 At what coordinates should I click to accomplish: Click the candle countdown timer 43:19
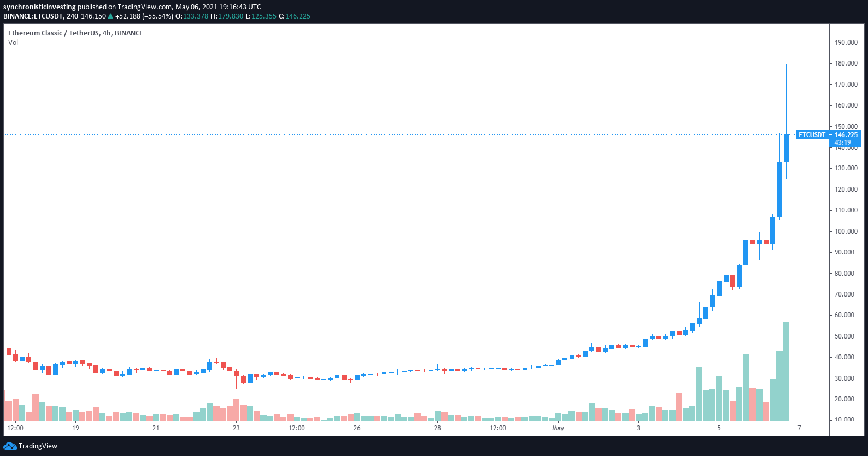pos(842,143)
